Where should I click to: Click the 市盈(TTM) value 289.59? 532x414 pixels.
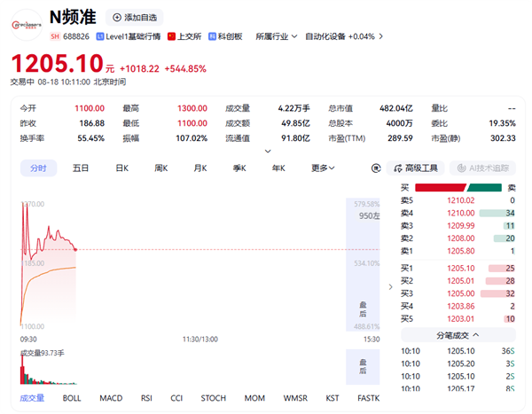pos(400,138)
